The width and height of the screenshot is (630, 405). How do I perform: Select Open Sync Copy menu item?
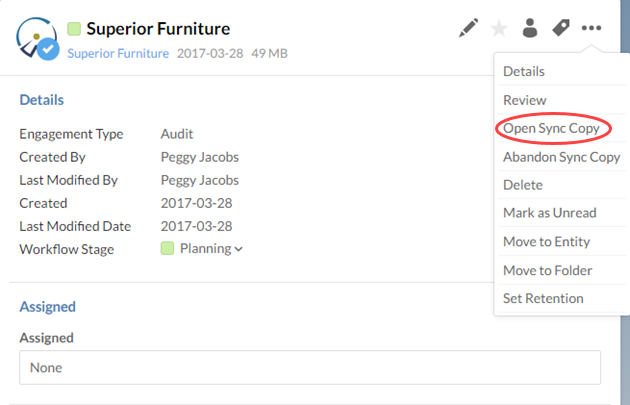[x=550, y=129]
